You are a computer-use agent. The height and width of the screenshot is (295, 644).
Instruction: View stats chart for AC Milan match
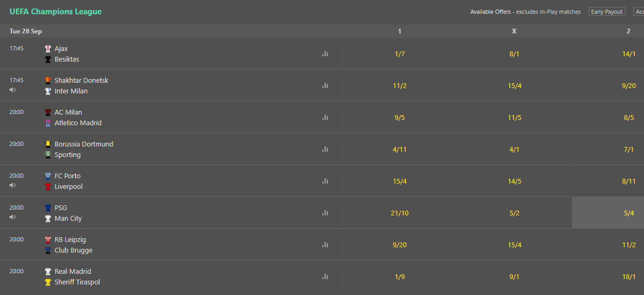(325, 117)
